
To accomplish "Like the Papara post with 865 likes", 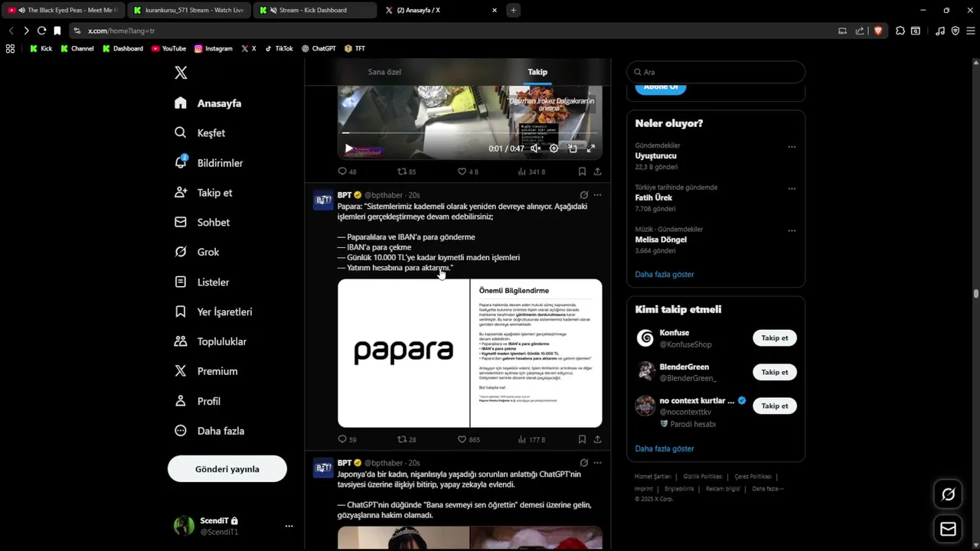I will (469, 439).
